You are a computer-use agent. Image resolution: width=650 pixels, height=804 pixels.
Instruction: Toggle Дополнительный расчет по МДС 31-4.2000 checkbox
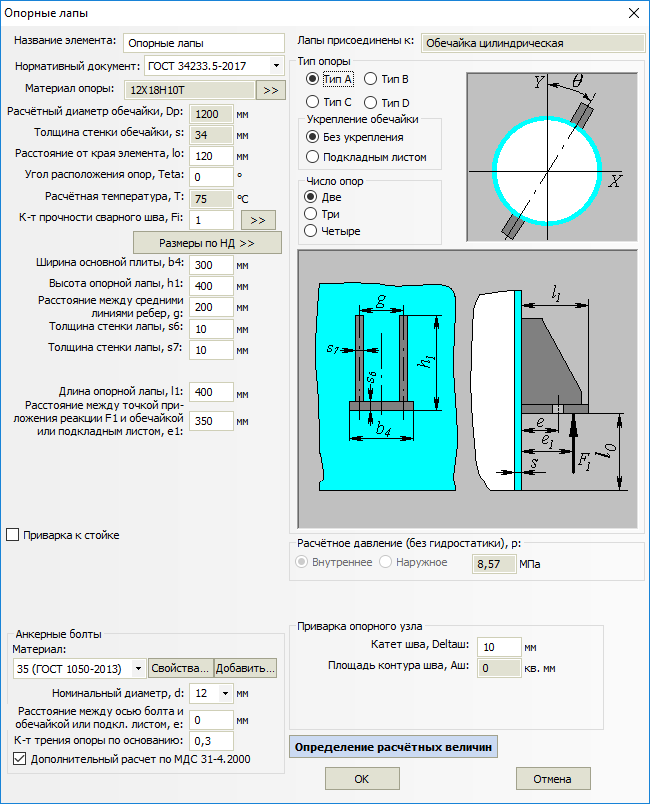tap(19, 759)
